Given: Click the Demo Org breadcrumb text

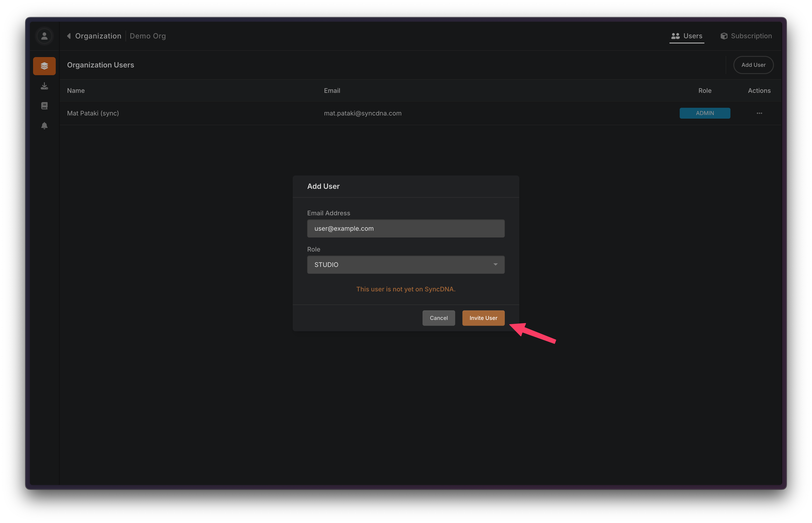Looking at the screenshot, I should tap(148, 36).
